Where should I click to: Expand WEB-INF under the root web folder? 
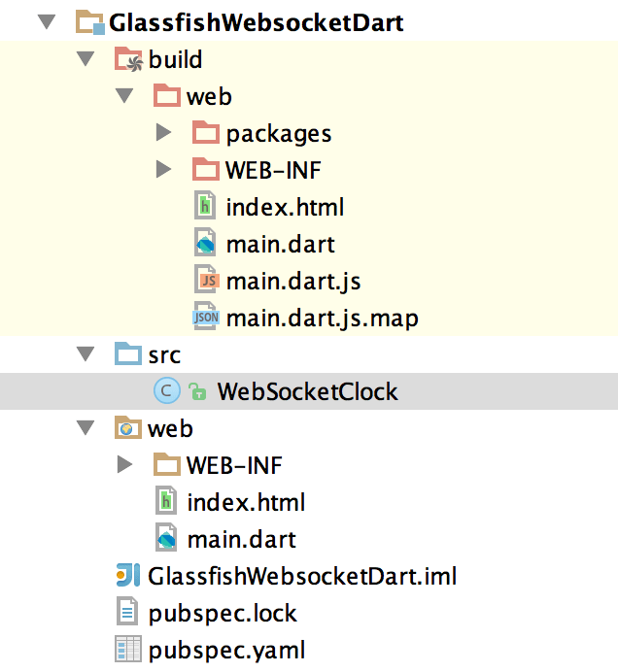coord(124,465)
